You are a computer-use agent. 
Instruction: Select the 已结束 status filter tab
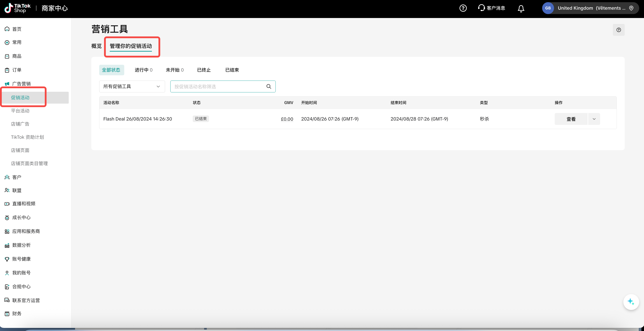(x=232, y=70)
